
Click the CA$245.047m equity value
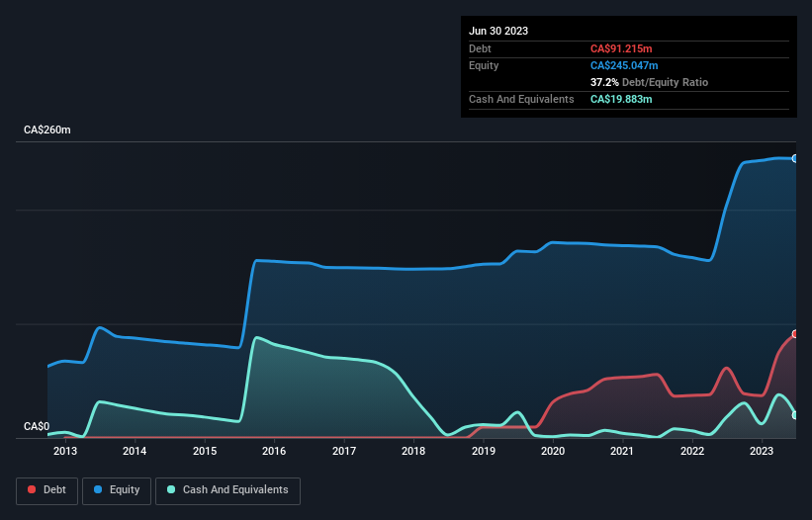[x=624, y=65]
